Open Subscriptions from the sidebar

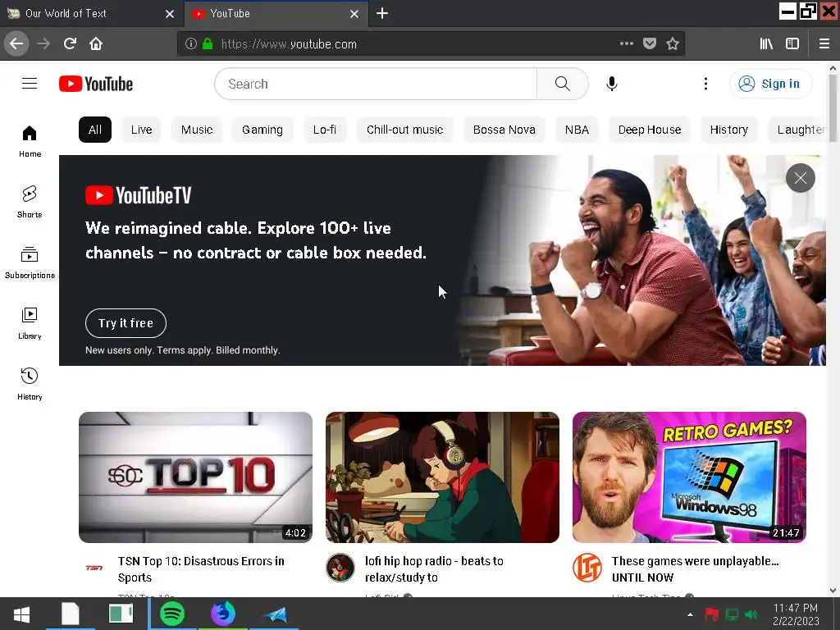tap(30, 262)
